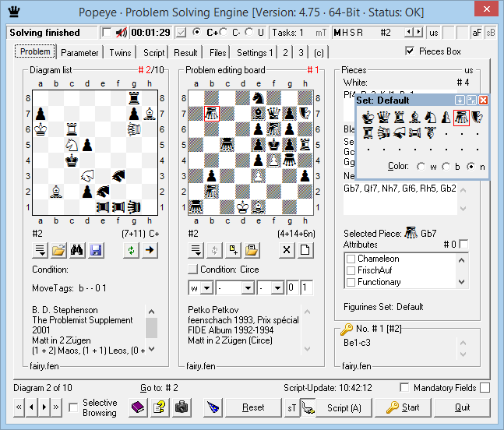Select the knight piece in Pieces Box

430,118
